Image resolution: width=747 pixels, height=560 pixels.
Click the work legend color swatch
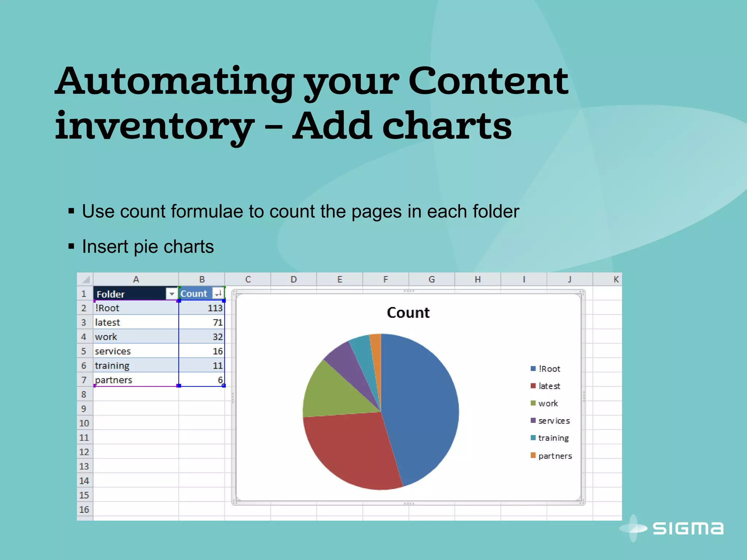(x=533, y=403)
